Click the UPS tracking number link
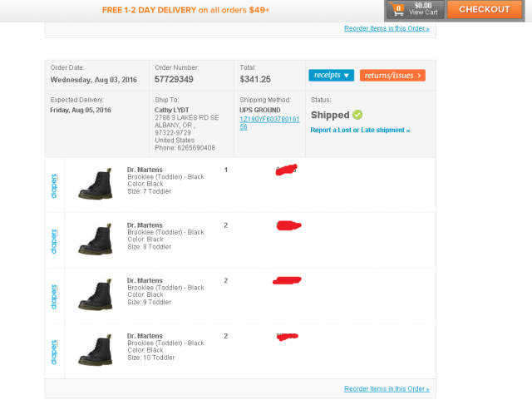The width and height of the screenshot is (532, 405). 269,123
